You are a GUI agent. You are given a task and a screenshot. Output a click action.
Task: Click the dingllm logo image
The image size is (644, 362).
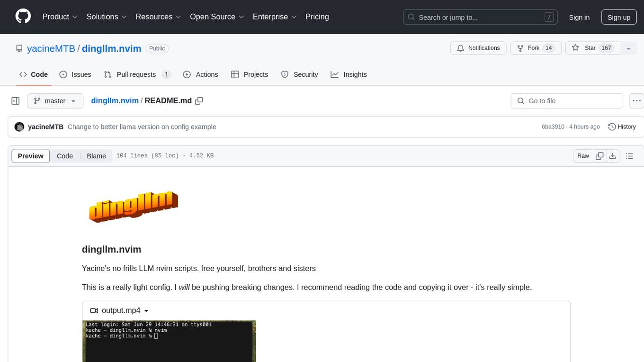click(134, 207)
